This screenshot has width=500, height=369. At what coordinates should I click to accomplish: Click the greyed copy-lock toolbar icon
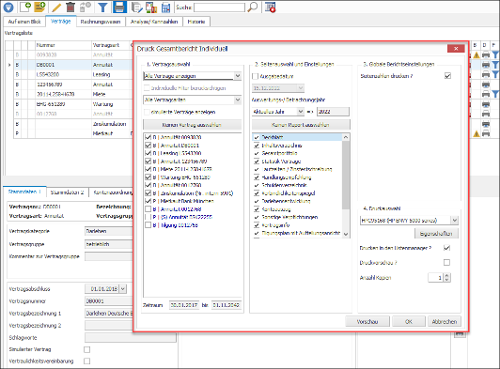click(85, 7)
